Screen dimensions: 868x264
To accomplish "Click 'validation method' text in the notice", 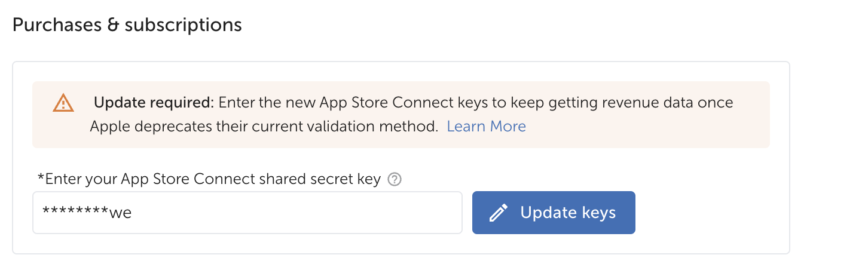I will pyautogui.click(x=377, y=126).
